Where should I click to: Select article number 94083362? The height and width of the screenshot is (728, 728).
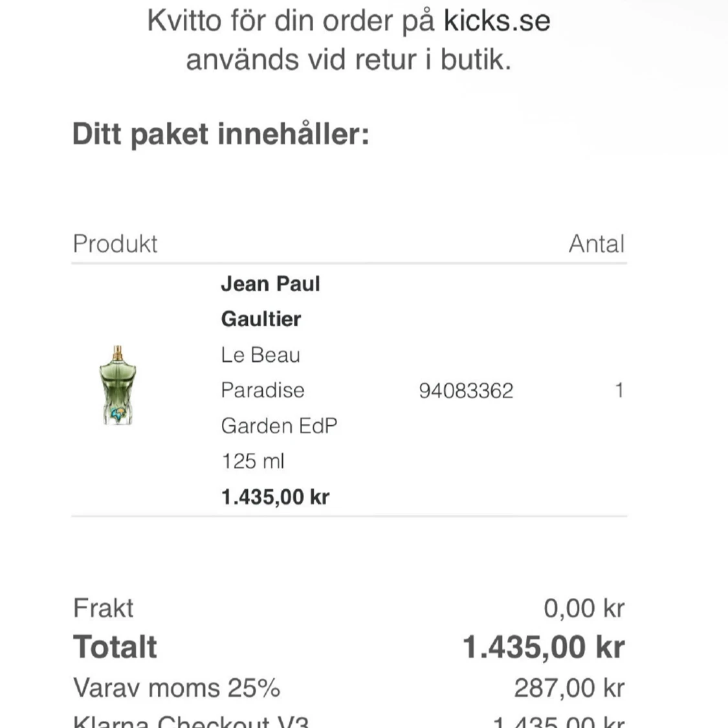466,391
